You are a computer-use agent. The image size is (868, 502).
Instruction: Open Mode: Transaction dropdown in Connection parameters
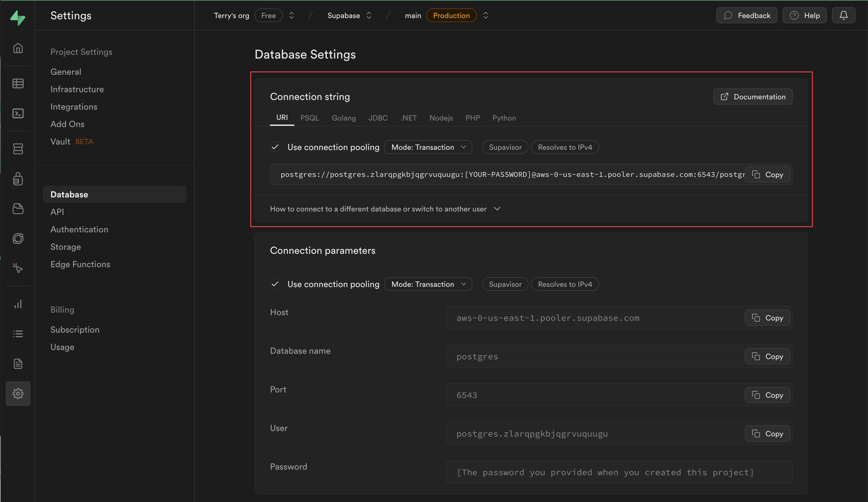(x=428, y=284)
